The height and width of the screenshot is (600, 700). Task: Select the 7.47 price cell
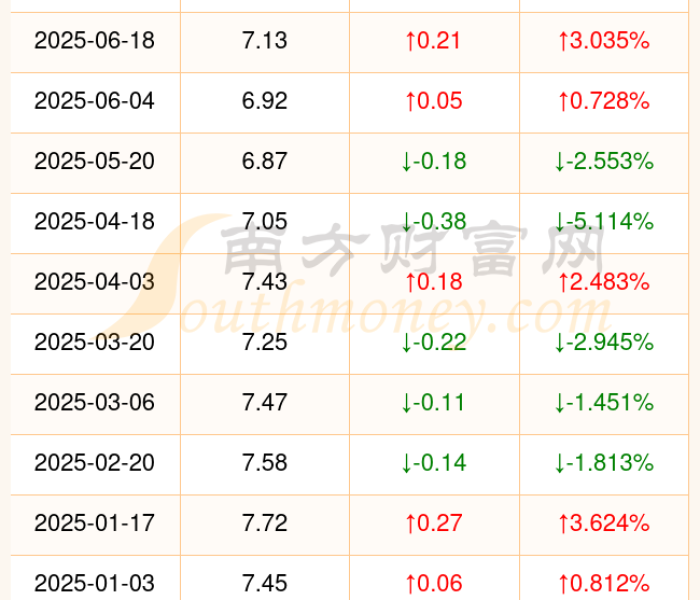(x=264, y=402)
